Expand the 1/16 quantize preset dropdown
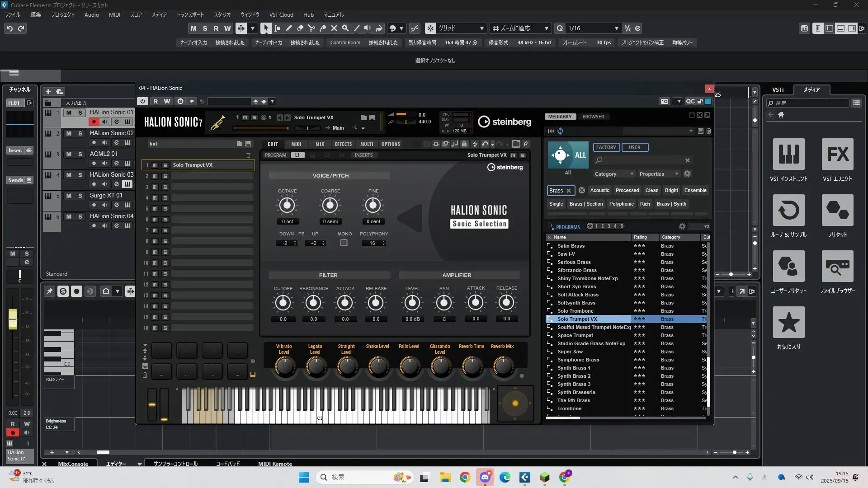The image size is (868, 488). pyautogui.click(x=616, y=28)
